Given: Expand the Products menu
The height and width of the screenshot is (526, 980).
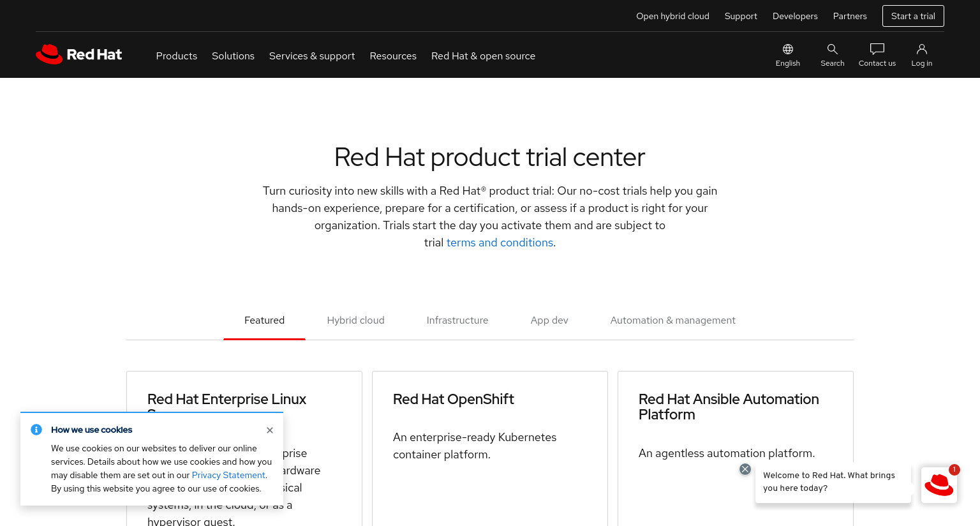Looking at the screenshot, I should [177, 56].
